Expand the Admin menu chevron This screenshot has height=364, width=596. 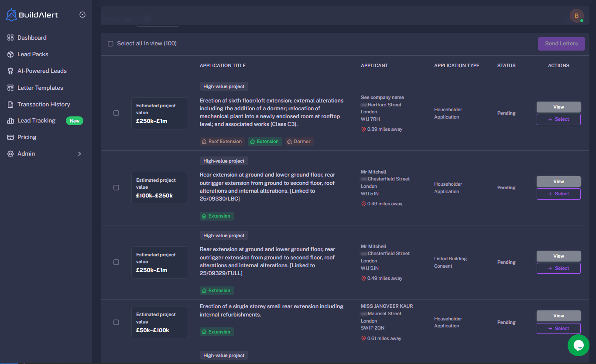79,154
